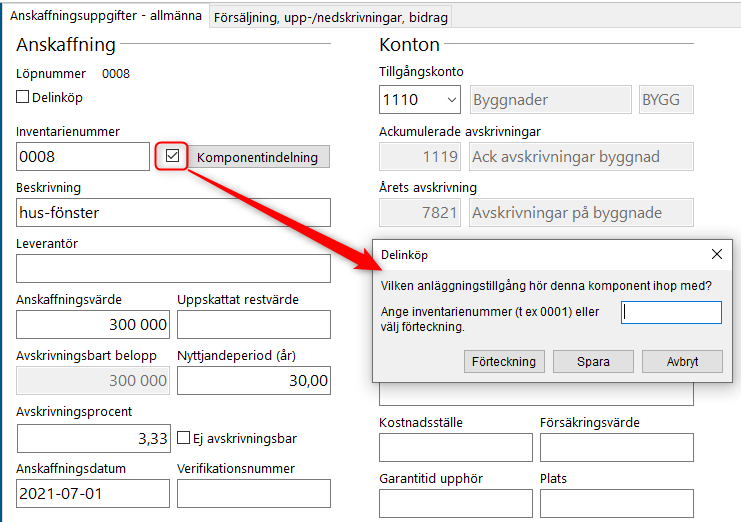
Task: Click the Försäkringsvärde field
Action: (617, 447)
